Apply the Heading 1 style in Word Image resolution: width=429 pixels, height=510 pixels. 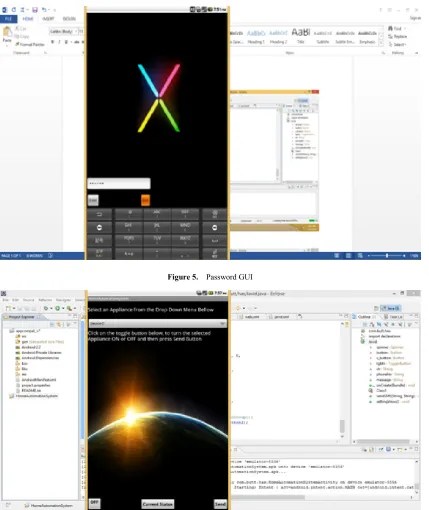(256, 37)
